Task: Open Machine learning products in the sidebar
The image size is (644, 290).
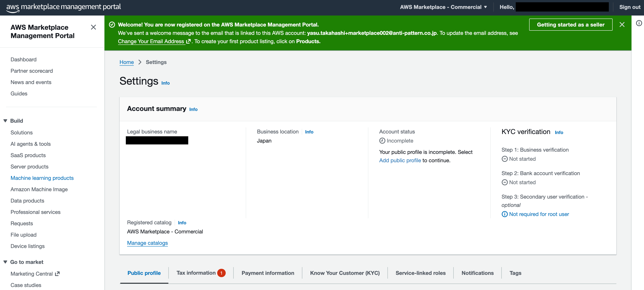Action: point(42,178)
